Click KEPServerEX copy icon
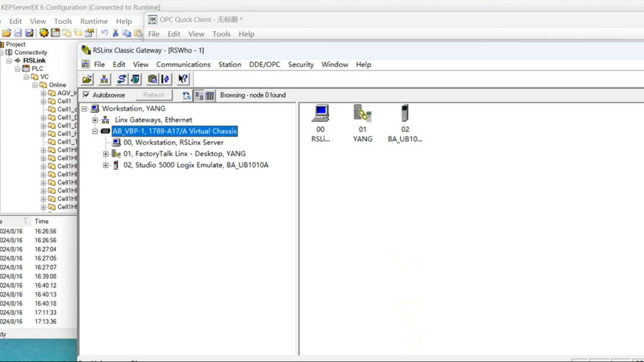The width and height of the screenshot is (644, 362). [x=126, y=33]
